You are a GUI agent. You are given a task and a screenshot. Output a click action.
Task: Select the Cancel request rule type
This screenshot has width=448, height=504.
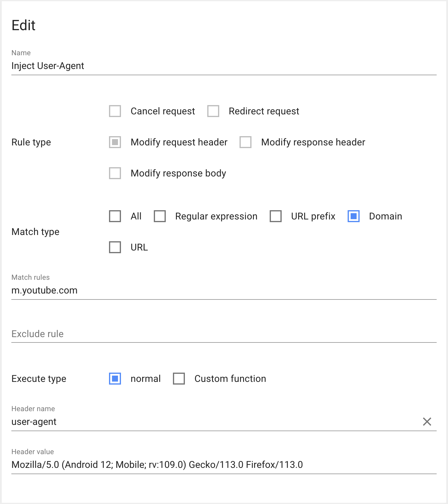click(115, 111)
